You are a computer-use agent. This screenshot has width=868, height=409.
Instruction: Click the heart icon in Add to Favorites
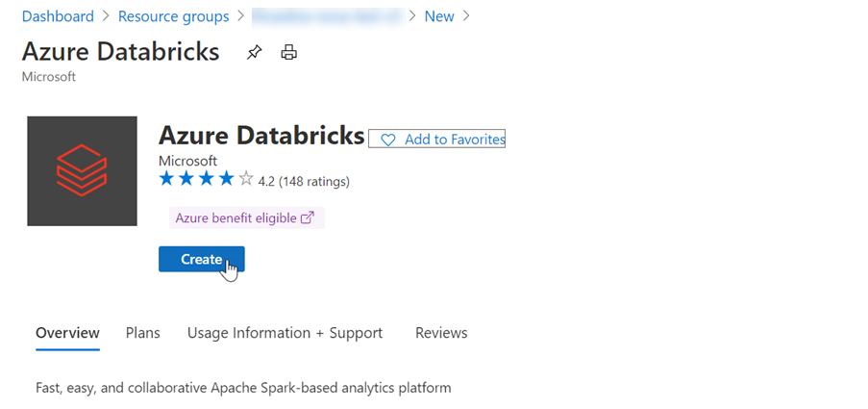(x=388, y=140)
